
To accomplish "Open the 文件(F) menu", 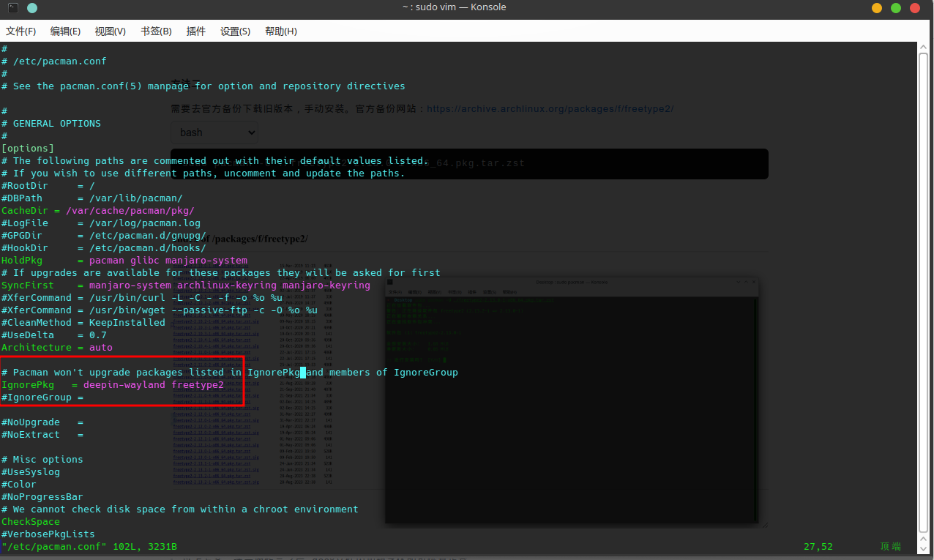I will tap(21, 31).
